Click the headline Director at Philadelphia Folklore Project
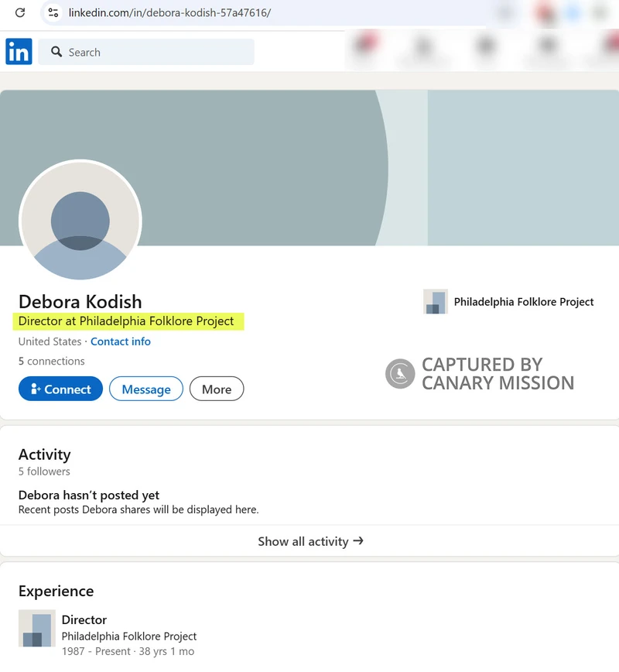This screenshot has height=672, width=619. coord(126,321)
